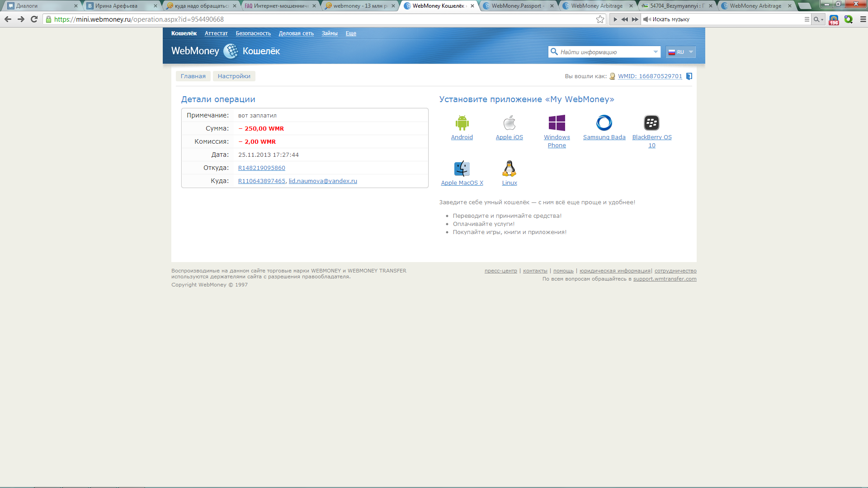The height and width of the screenshot is (488, 868).
Task: Switch to 54704_Bezymyannyi browser tab
Action: 677,6
